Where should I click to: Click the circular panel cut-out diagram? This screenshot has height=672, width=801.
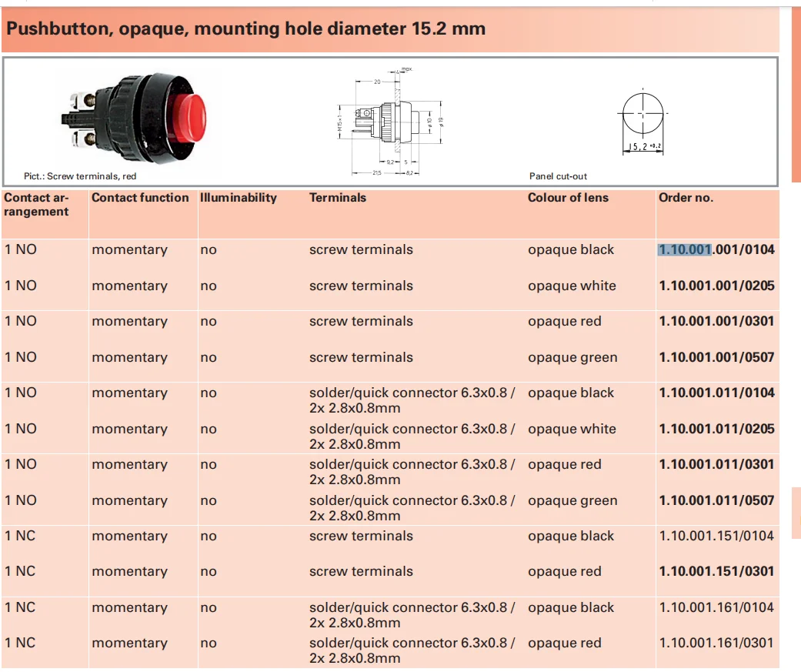pyautogui.click(x=643, y=121)
